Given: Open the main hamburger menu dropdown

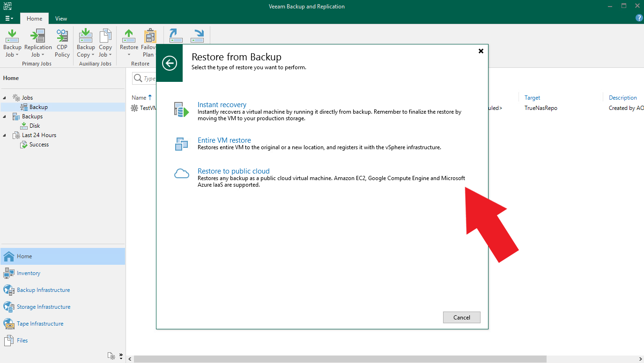Looking at the screenshot, I should 9,19.
